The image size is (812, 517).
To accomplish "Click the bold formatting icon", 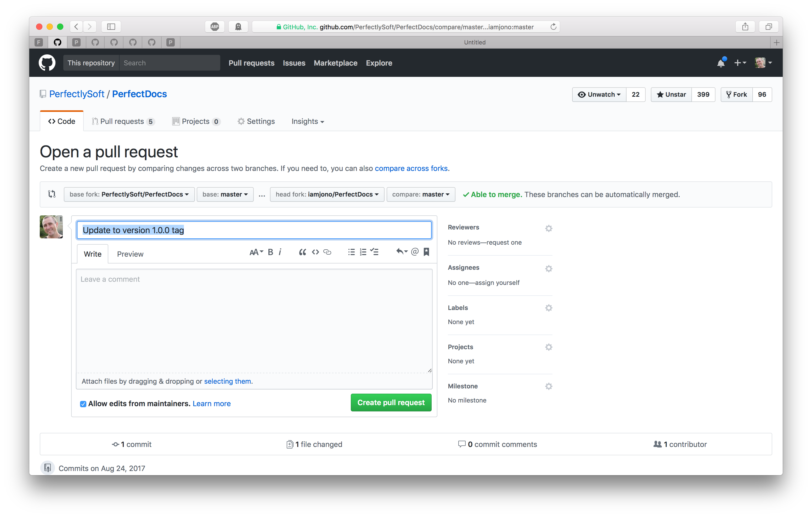I will (270, 252).
